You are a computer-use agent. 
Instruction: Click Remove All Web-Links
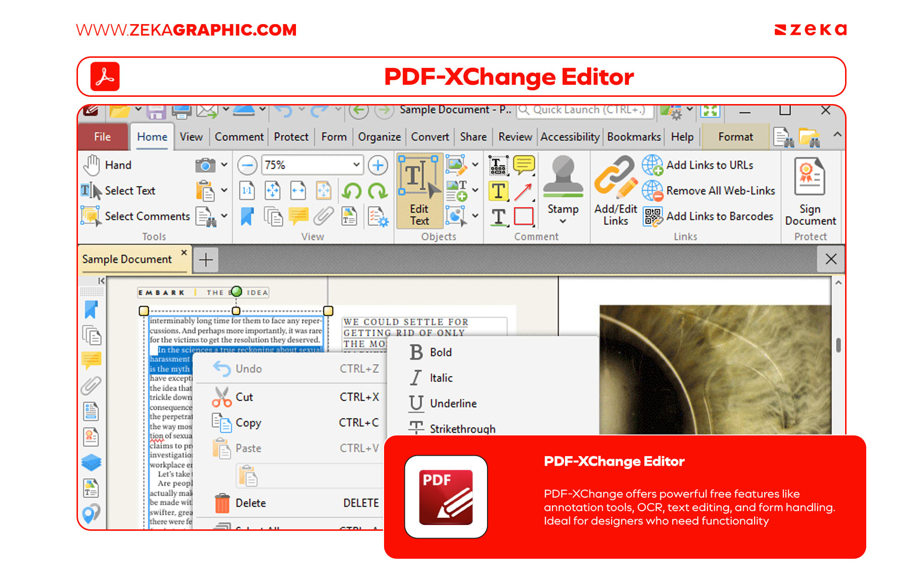click(708, 191)
